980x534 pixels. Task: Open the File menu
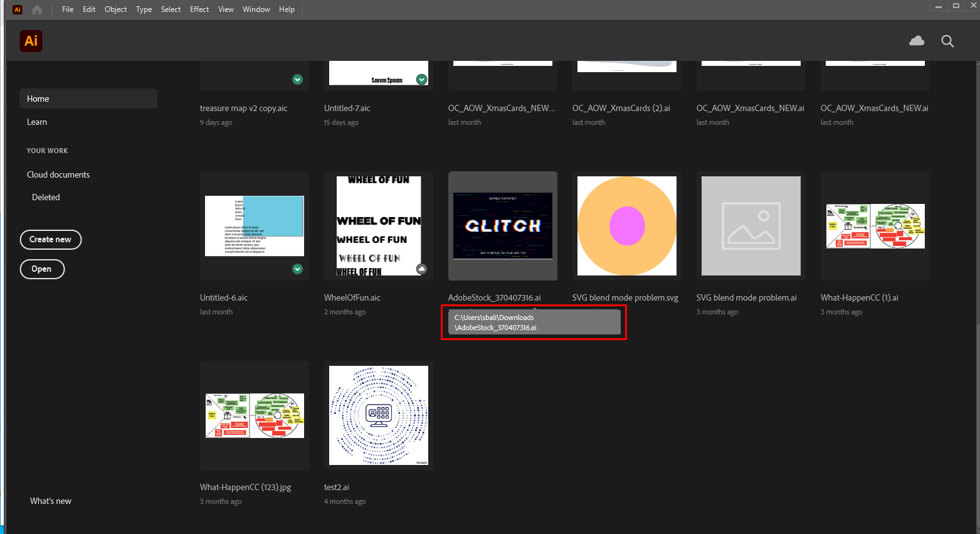click(x=67, y=9)
